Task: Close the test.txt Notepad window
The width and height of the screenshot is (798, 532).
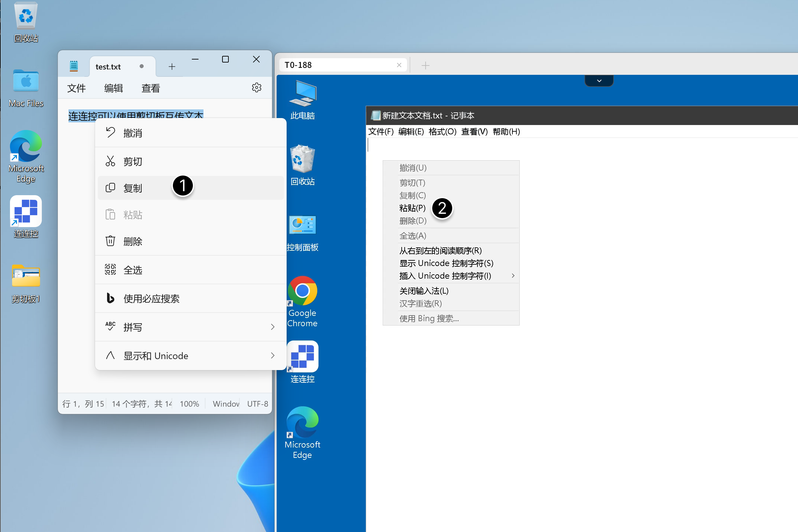Action: [256, 60]
